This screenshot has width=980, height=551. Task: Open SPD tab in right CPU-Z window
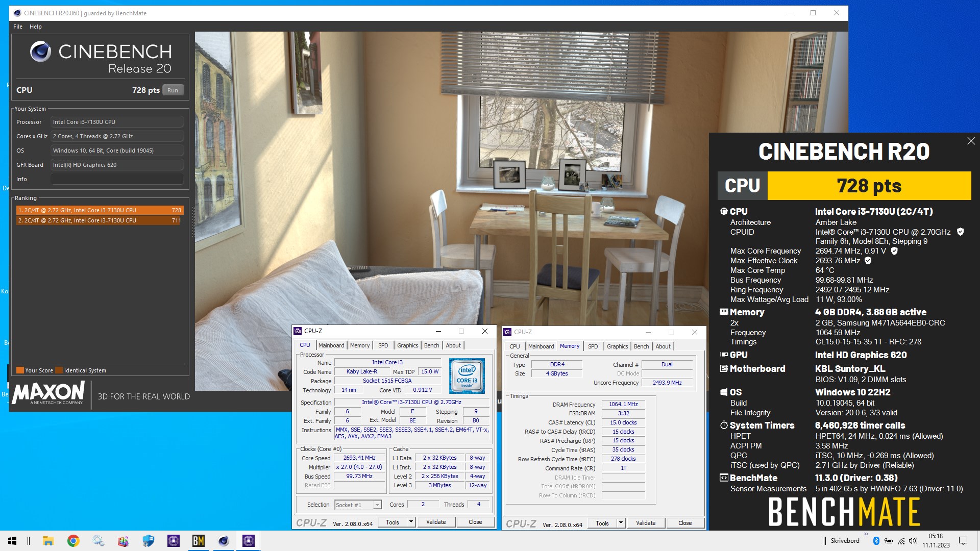click(x=593, y=346)
